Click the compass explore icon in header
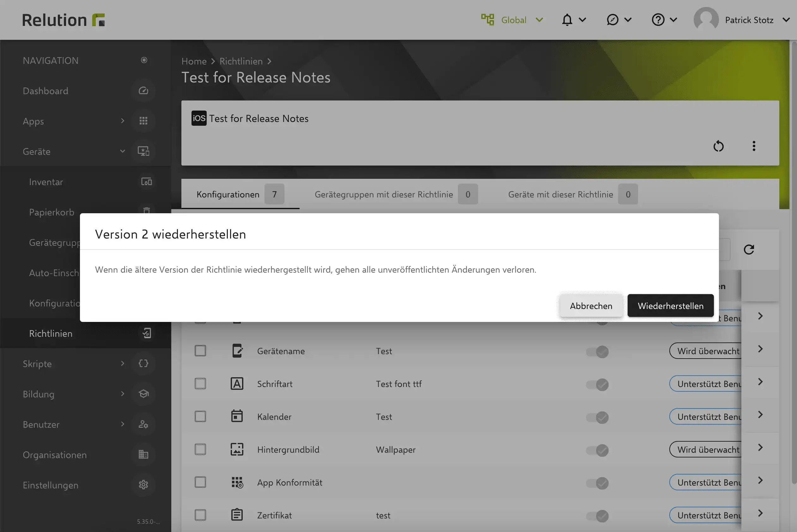Viewport: 797px width, 532px height. point(612,20)
